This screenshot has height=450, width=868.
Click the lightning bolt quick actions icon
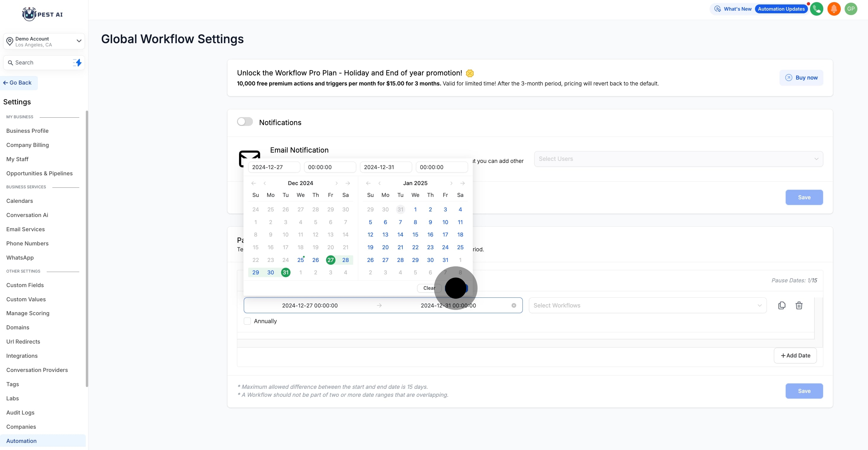click(78, 63)
